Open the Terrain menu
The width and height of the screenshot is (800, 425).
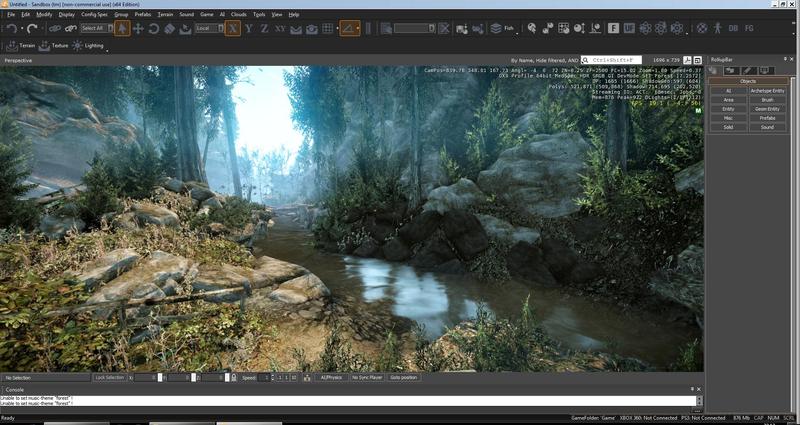click(x=165, y=15)
